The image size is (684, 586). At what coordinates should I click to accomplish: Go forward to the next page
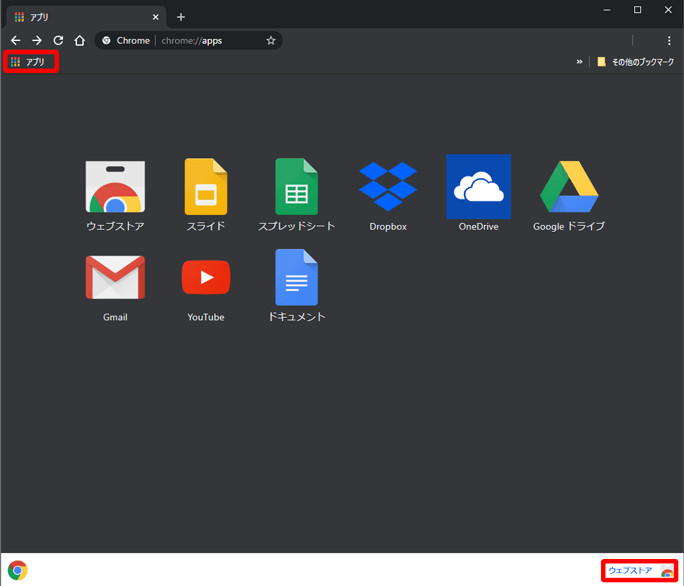[37, 41]
